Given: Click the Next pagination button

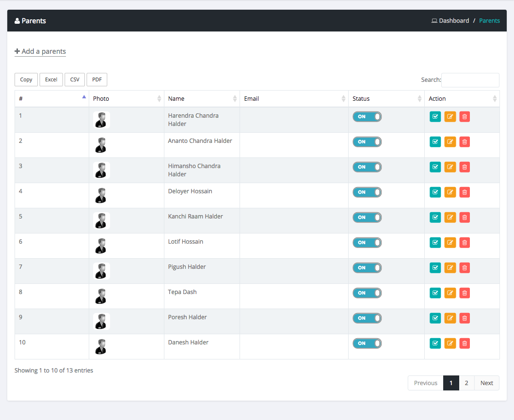Looking at the screenshot, I should click(x=486, y=383).
